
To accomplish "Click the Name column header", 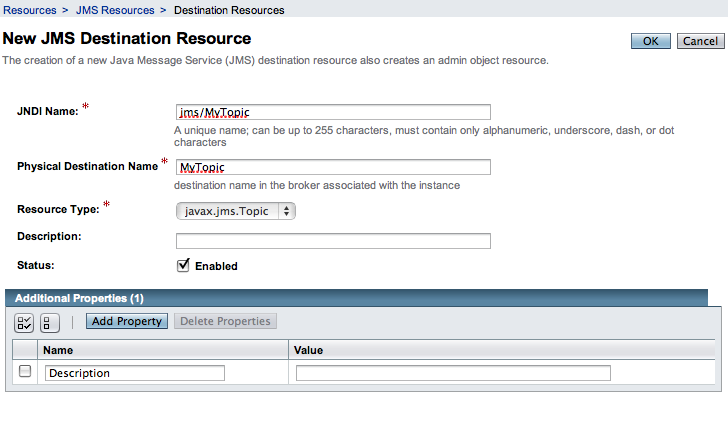I will pyautogui.click(x=58, y=350).
